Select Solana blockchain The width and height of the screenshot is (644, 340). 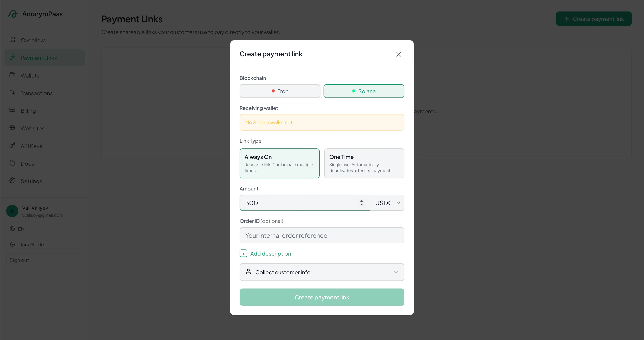(364, 91)
